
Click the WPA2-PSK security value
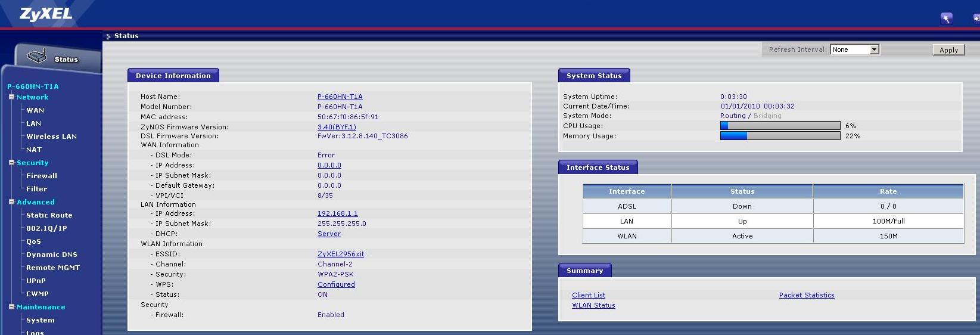(x=335, y=274)
